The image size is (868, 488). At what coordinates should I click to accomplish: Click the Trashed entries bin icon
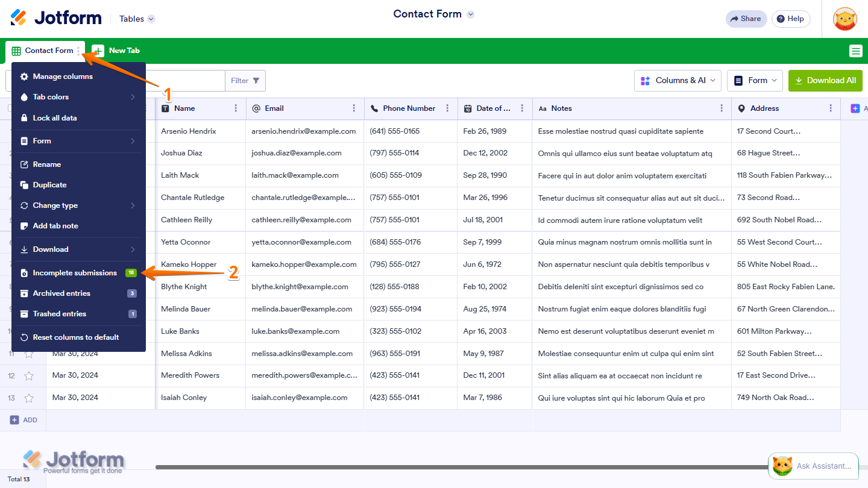(x=24, y=314)
